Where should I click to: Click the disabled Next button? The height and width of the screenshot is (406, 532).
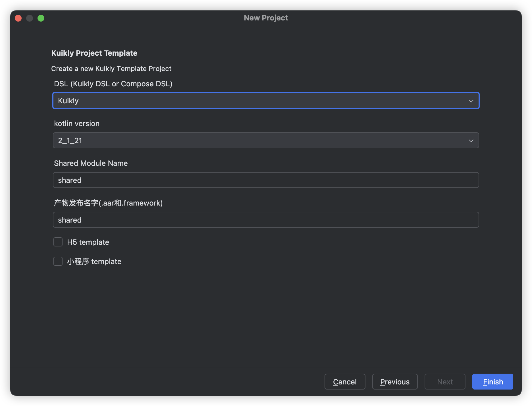(445, 382)
